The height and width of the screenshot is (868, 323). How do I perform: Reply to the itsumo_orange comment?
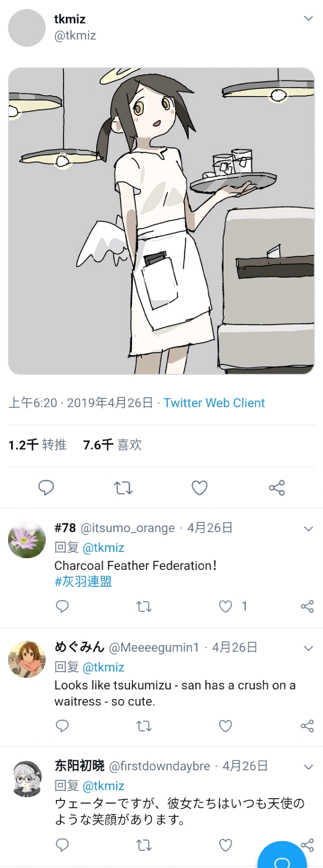[x=62, y=606]
